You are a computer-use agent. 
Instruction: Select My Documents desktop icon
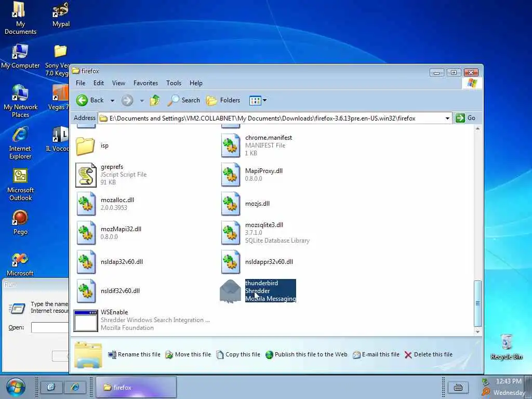pos(20,19)
